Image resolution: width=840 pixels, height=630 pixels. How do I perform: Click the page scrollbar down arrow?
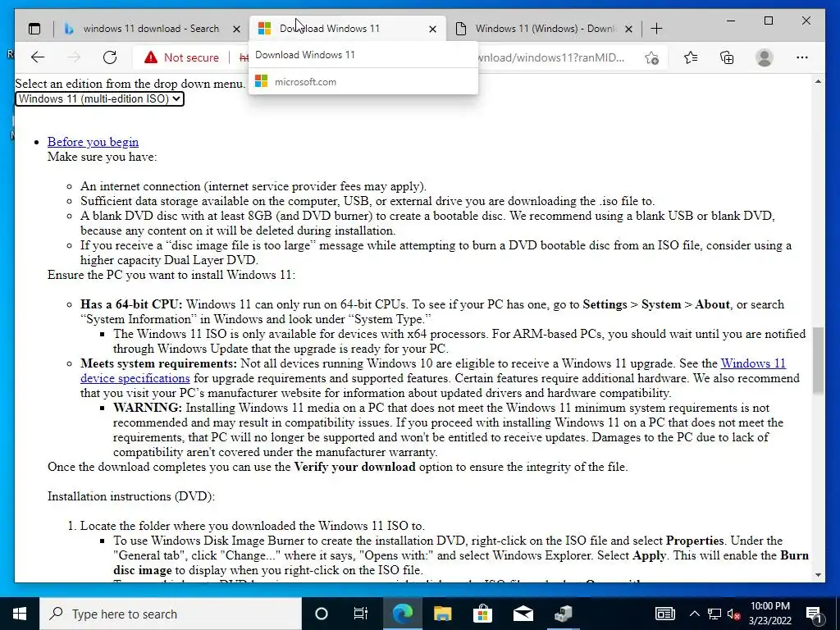point(818,575)
